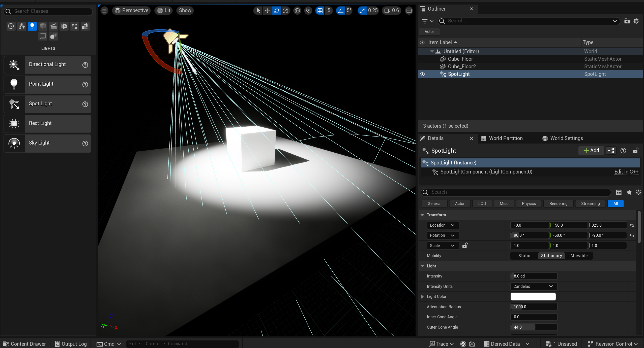644x348 pixels.
Task: Open viewport layout options grid icon
Action: (409, 11)
